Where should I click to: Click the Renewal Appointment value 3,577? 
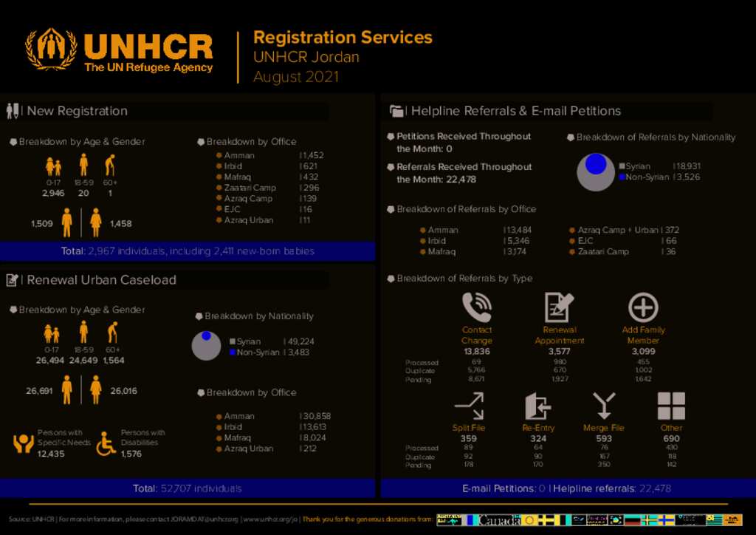560,351
